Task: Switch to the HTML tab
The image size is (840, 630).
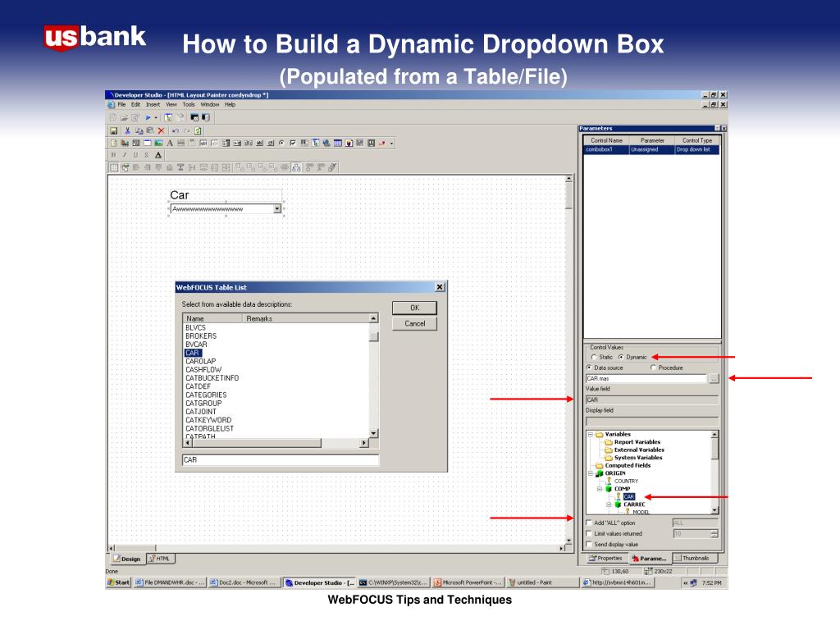Action: pyautogui.click(x=160, y=559)
